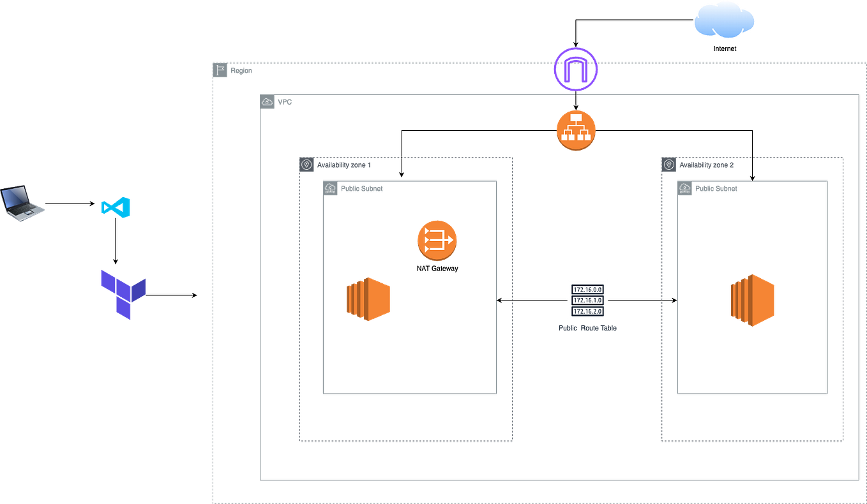Click the orange VPC router icon
Viewport: 867px width, 504px height.
click(577, 130)
